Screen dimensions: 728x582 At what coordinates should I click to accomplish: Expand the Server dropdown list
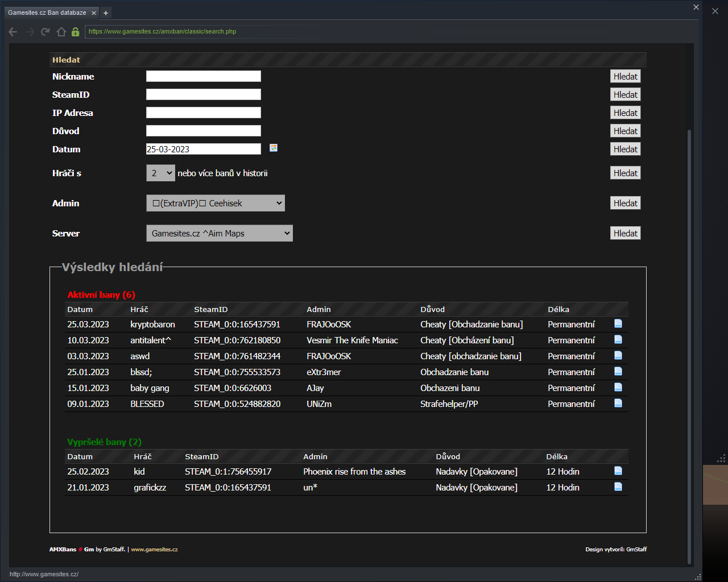coord(220,234)
